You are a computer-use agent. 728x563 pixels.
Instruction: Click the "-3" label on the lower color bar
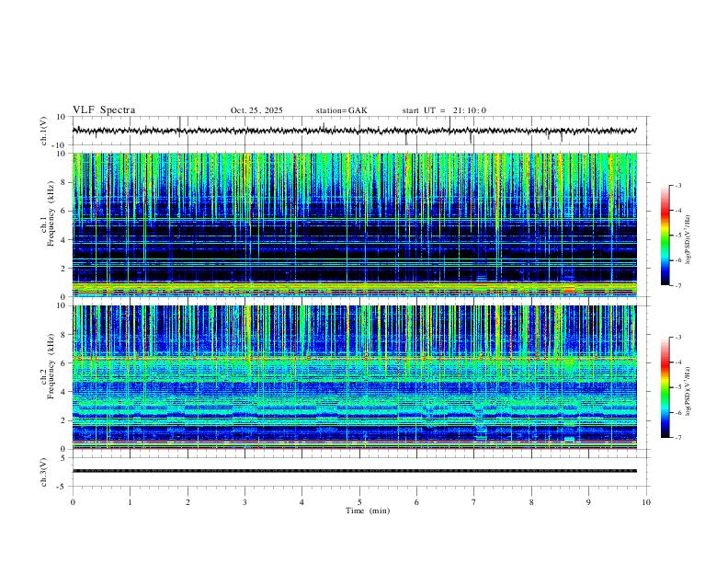(677, 338)
